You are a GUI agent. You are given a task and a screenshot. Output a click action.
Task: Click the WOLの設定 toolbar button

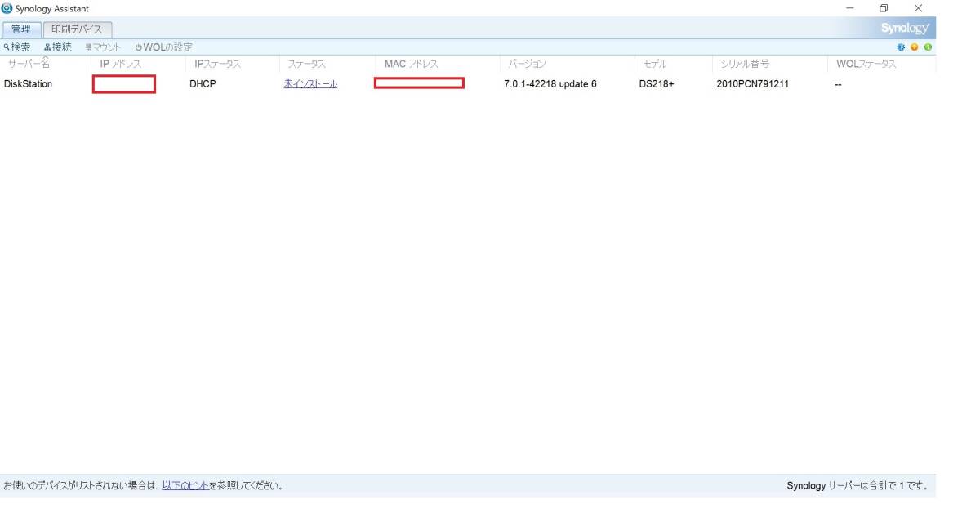pos(164,47)
